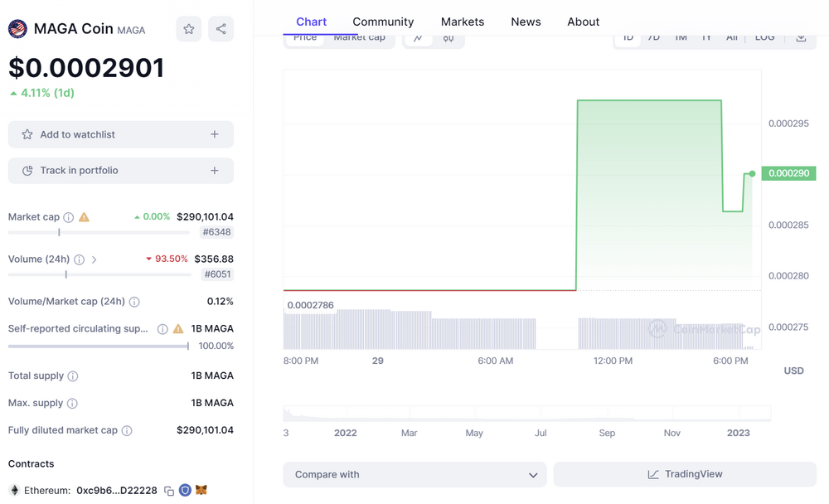Toggle chart to Price view
Image resolution: width=829 pixels, height=504 pixels.
[305, 38]
